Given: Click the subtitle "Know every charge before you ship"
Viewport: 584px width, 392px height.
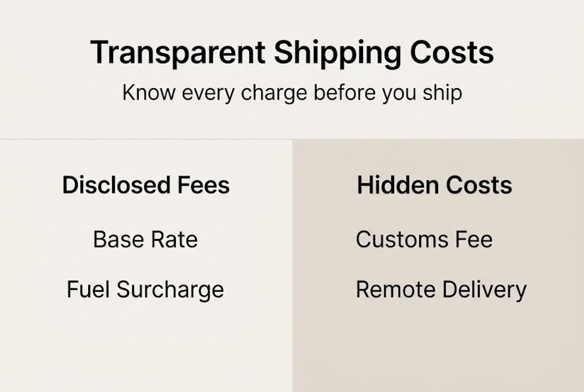Looking at the screenshot, I should tap(292, 93).
